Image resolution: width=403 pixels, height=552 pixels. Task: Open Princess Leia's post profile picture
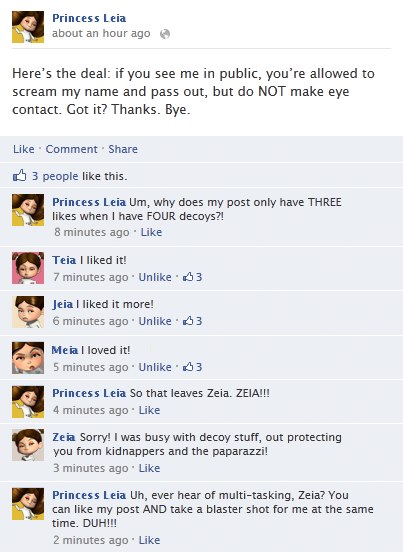pos(28,27)
